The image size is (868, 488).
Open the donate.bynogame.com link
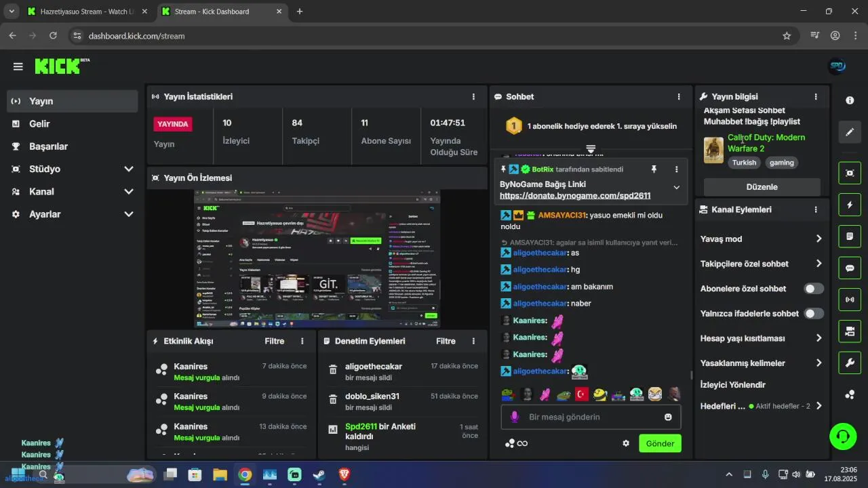tap(575, 196)
